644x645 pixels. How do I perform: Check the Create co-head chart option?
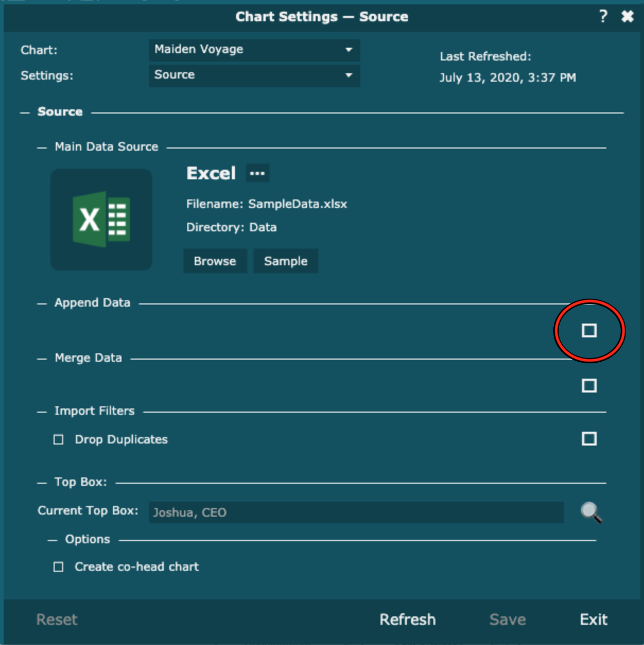(x=58, y=567)
